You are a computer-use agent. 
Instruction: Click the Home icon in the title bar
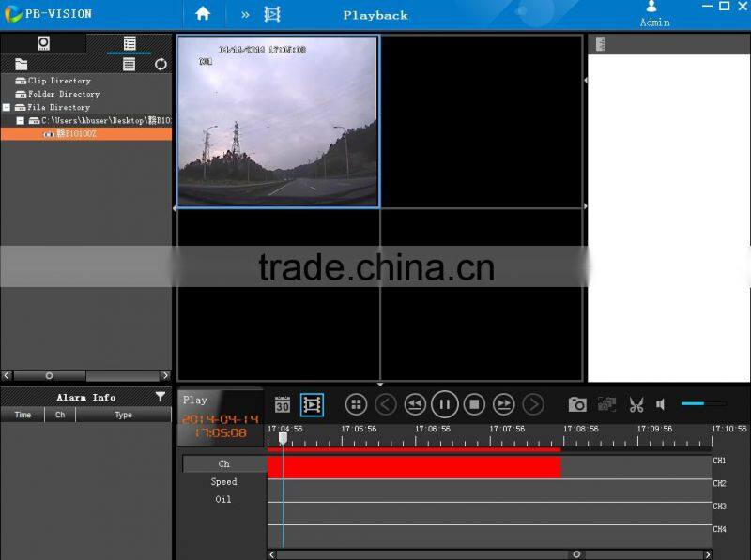click(203, 14)
